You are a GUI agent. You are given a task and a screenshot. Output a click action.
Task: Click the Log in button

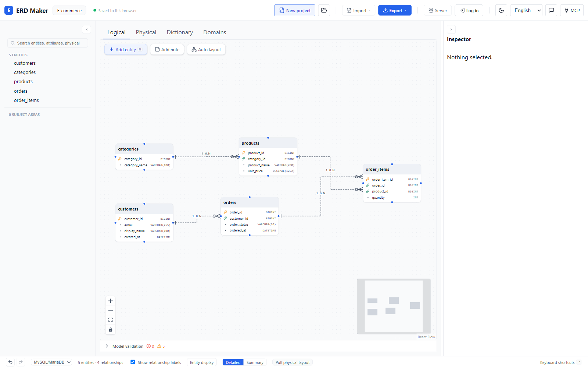click(469, 10)
